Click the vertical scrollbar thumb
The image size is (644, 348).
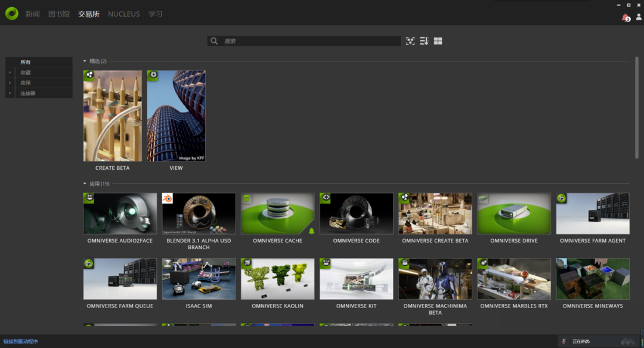pos(637,107)
